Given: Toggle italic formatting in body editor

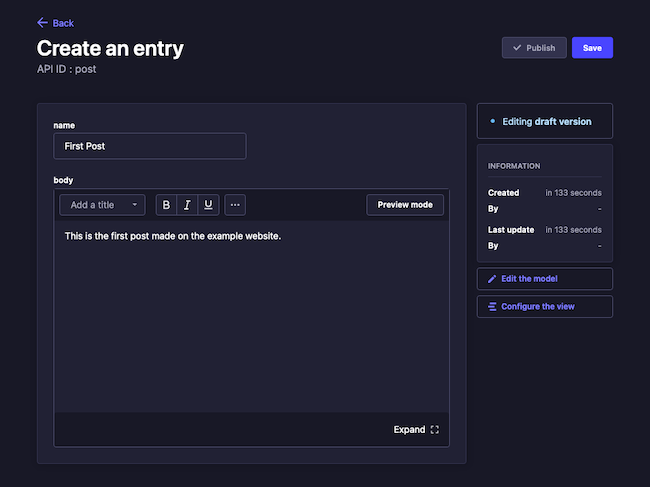Looking at the screenshot, I should click(187, 205).
